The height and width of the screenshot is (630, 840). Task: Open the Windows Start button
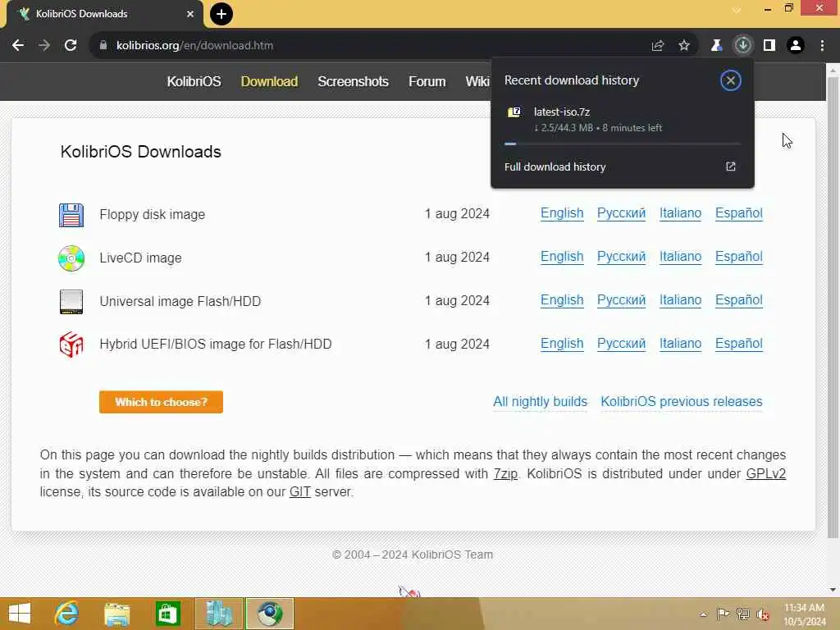[20, 614]
